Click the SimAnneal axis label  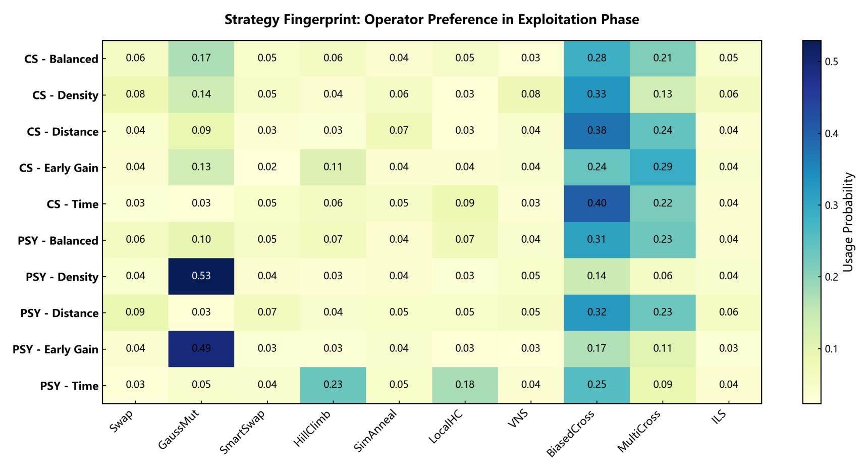[376, 430]
